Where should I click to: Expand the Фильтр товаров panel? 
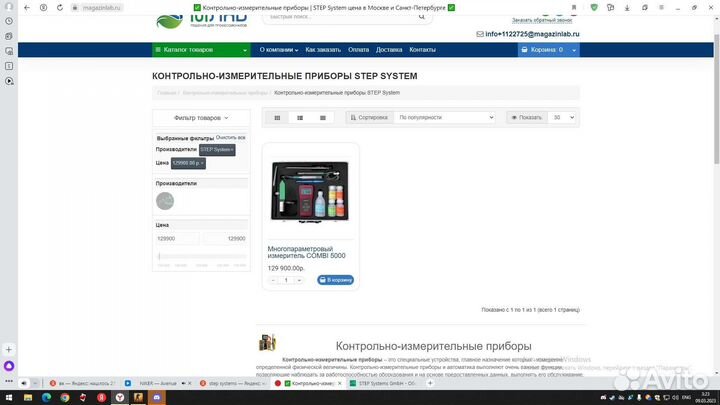point(201,117)
